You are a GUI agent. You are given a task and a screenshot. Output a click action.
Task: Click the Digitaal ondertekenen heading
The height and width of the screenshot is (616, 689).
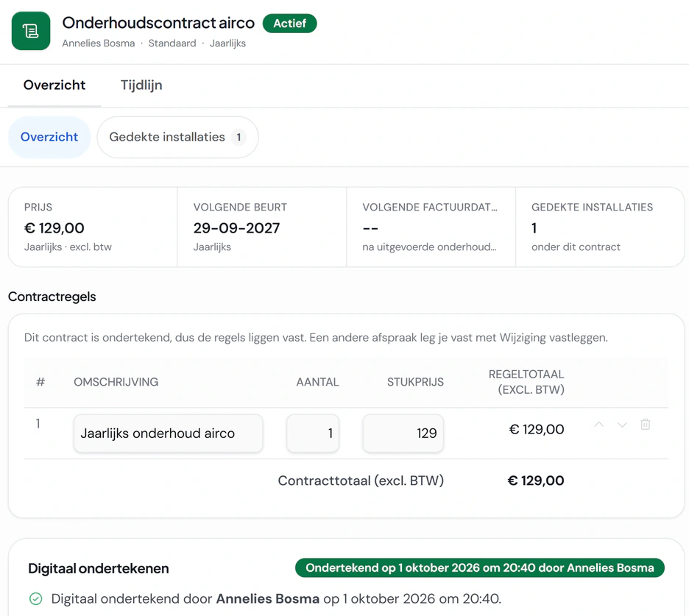(x=99, y=569)
